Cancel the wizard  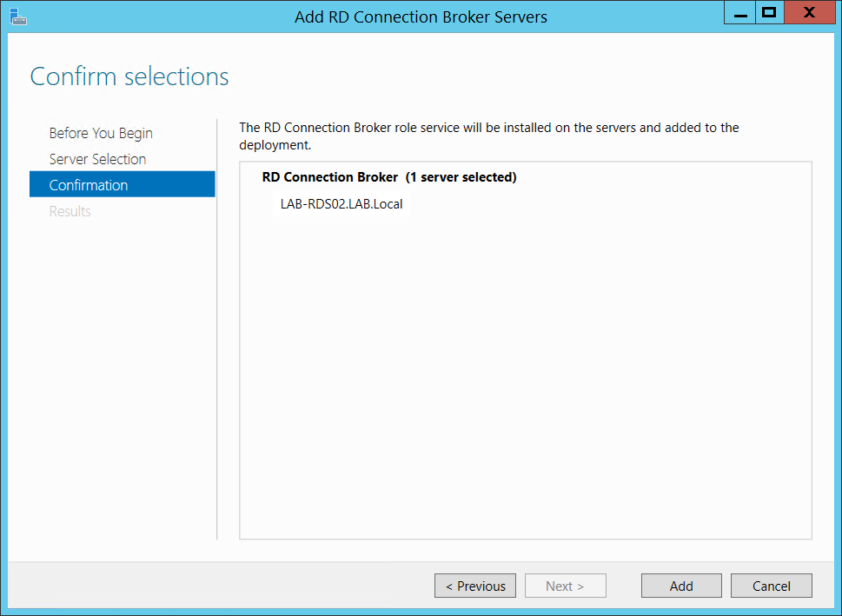click(771, 586)
